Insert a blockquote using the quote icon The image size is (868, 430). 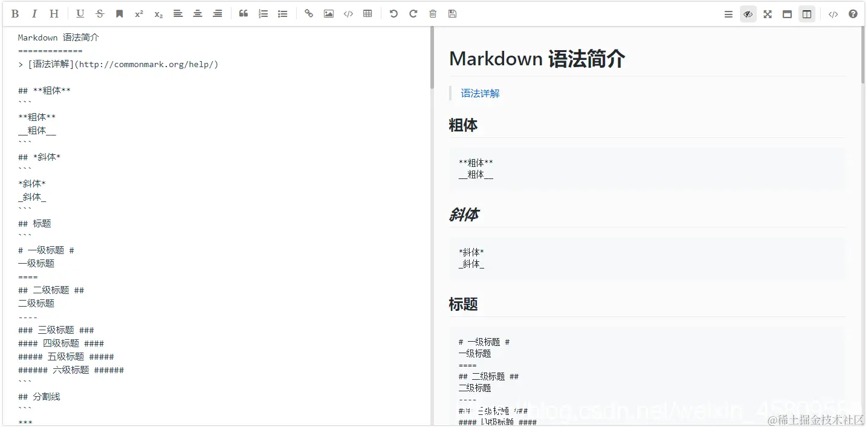coord(244,13)
